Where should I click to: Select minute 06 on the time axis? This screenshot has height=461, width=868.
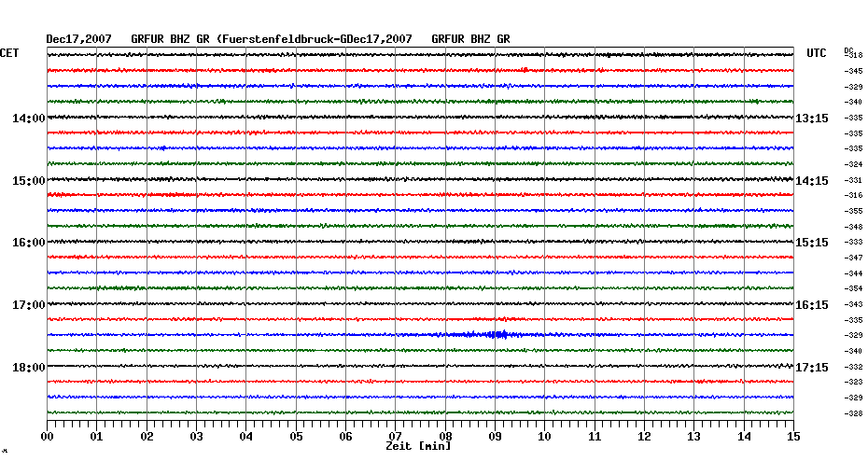(x=346, y=436)
